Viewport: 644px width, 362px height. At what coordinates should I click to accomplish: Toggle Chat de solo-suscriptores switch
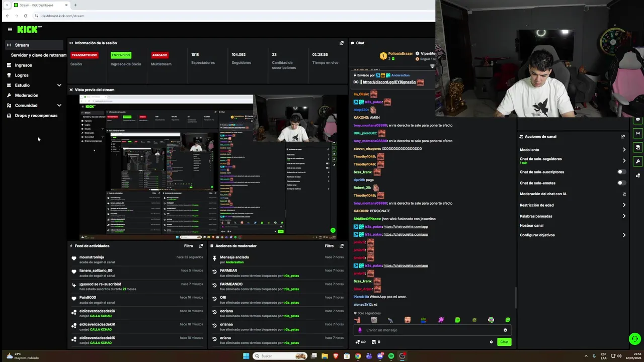[622, 172]
